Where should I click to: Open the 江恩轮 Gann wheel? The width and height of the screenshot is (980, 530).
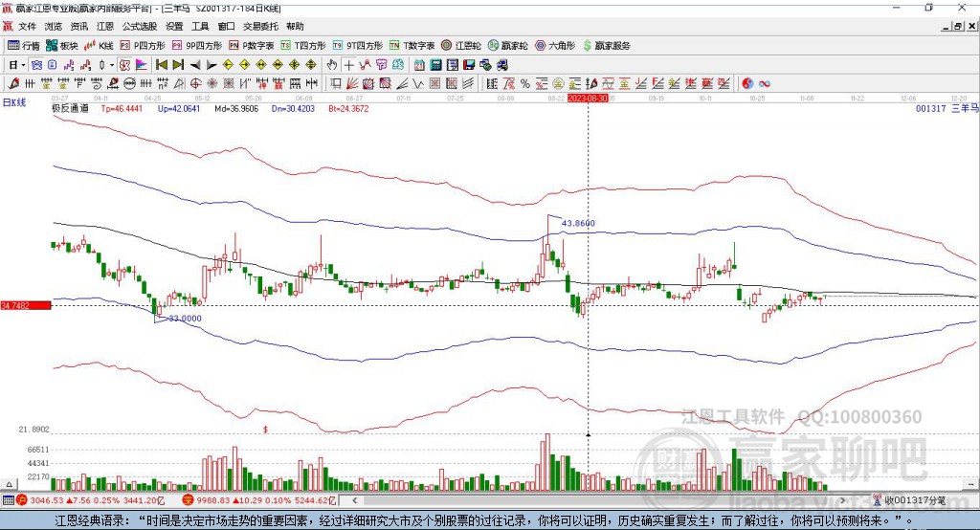(462, 46)
